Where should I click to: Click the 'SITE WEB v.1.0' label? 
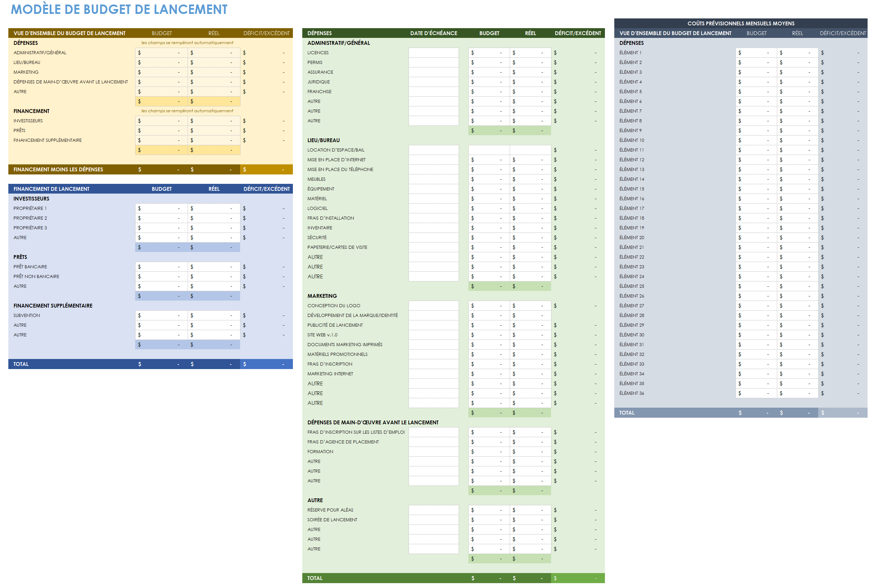(322, 335)
